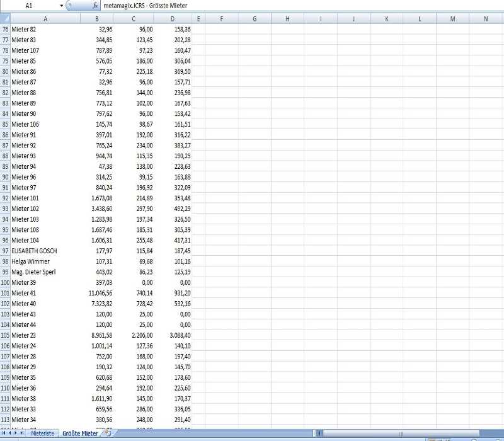Screen dimensions: 504x441
Task: Select column E header
Action: [x=198, y=19]
